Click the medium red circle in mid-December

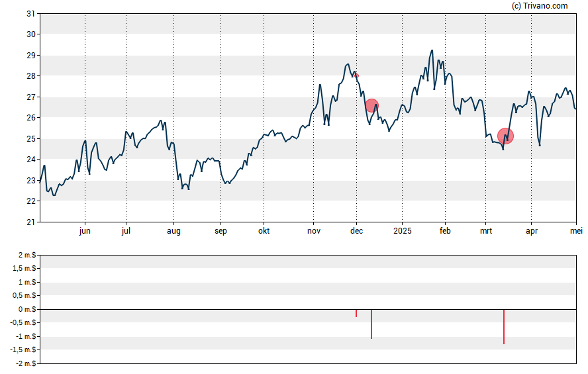[371, 105]
